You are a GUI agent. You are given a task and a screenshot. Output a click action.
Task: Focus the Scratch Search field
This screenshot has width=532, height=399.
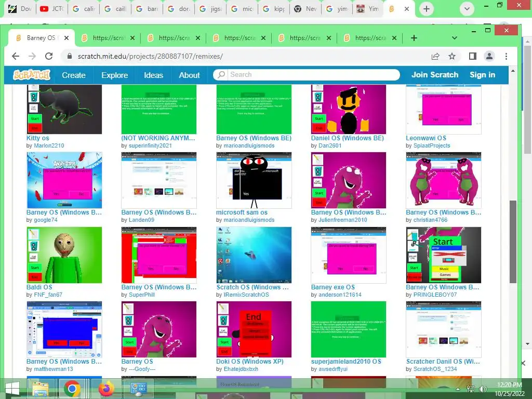pos(306,75)
